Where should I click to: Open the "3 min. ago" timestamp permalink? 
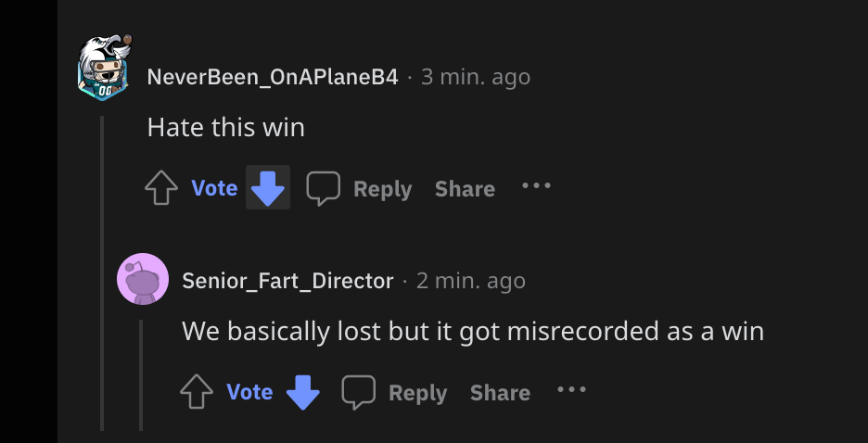click(x=476, y=77)
